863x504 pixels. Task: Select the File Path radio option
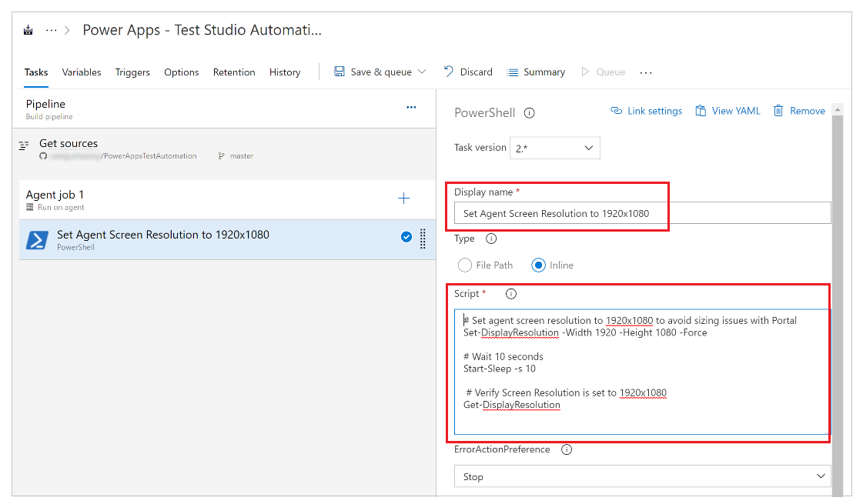tap(465, 265)
